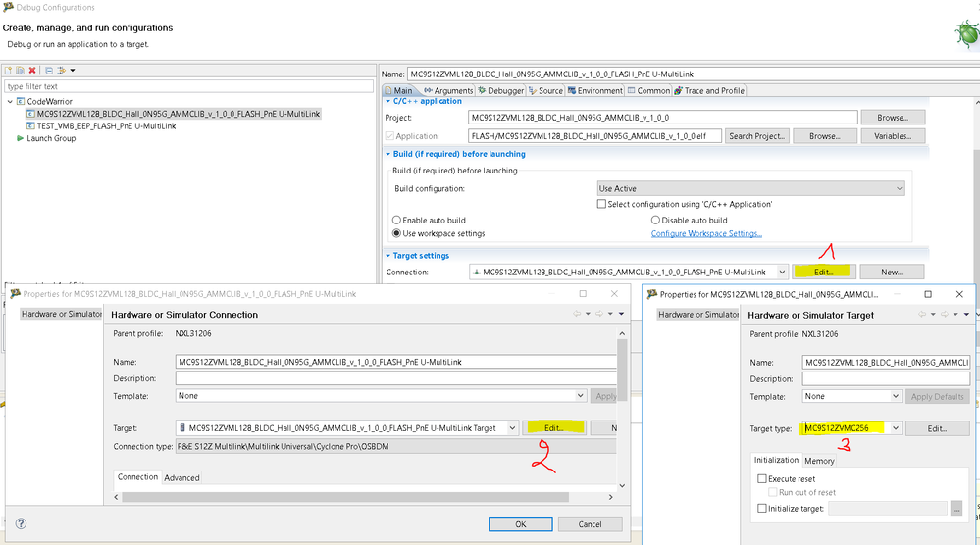The width and height of the screenshot is (980, 545).
Task: Click Edit button next to Connection dropdown
Action: pos(824,272)
